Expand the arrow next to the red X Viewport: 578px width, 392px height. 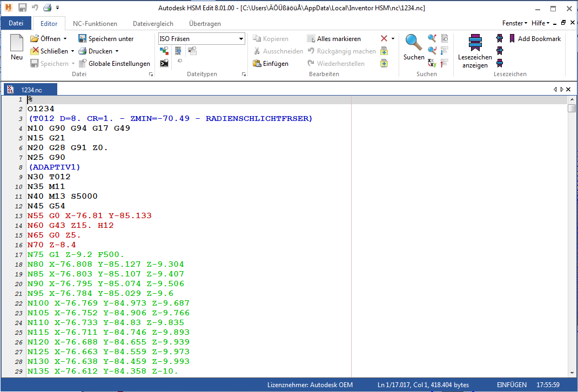[x=393, y=39]
